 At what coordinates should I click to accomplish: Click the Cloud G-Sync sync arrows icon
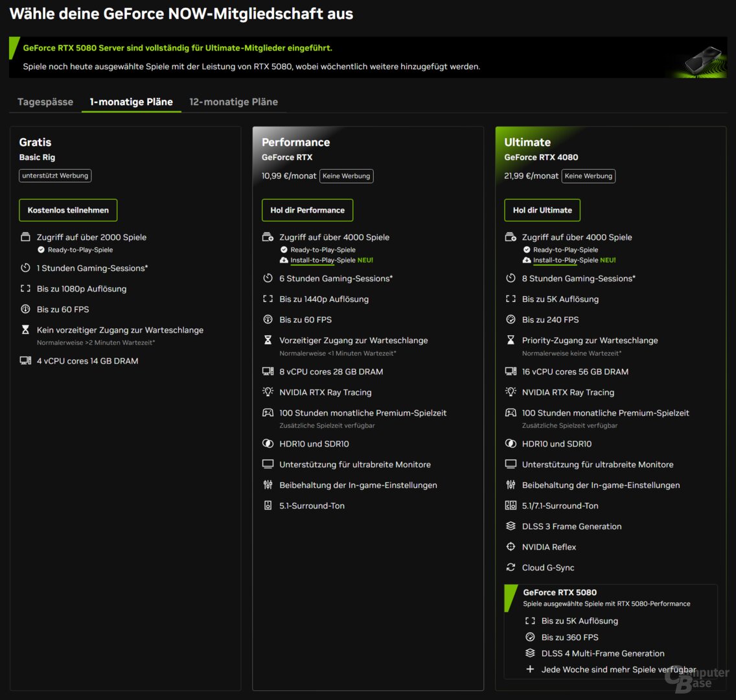pos(510,567)
